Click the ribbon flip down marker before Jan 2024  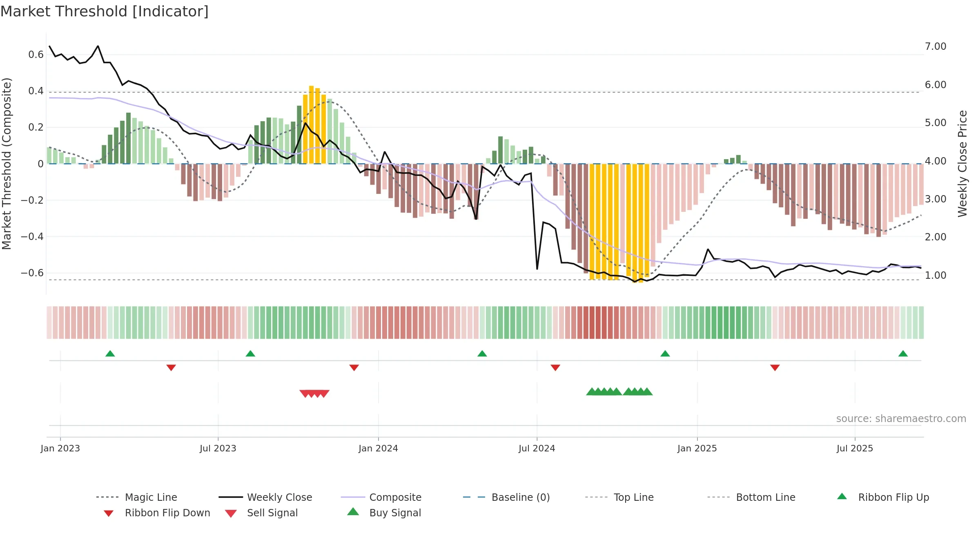click(354, 368)
